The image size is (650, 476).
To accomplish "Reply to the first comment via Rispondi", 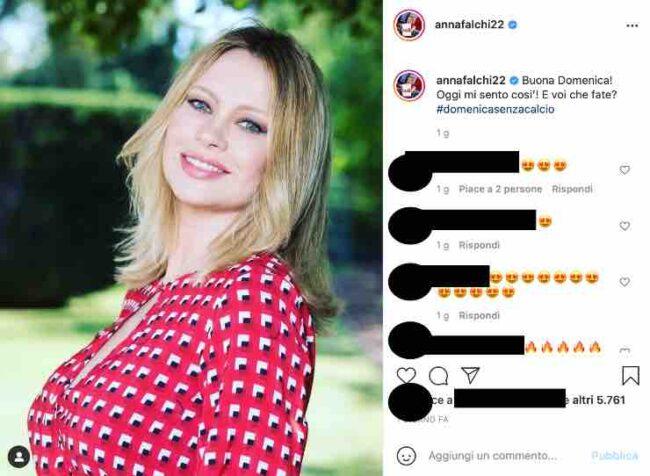I will (572, 189).
